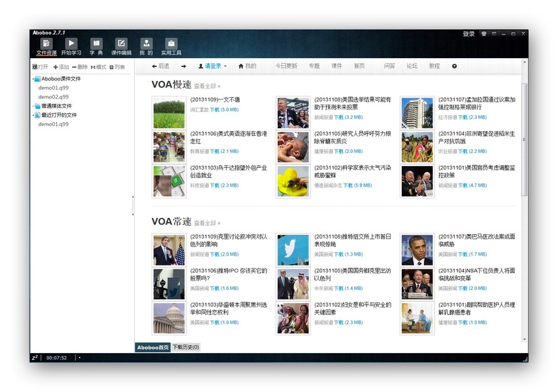
Task: Download the 4.7 MB 美国官员 lesson
Action: click(x=472, y=185)
